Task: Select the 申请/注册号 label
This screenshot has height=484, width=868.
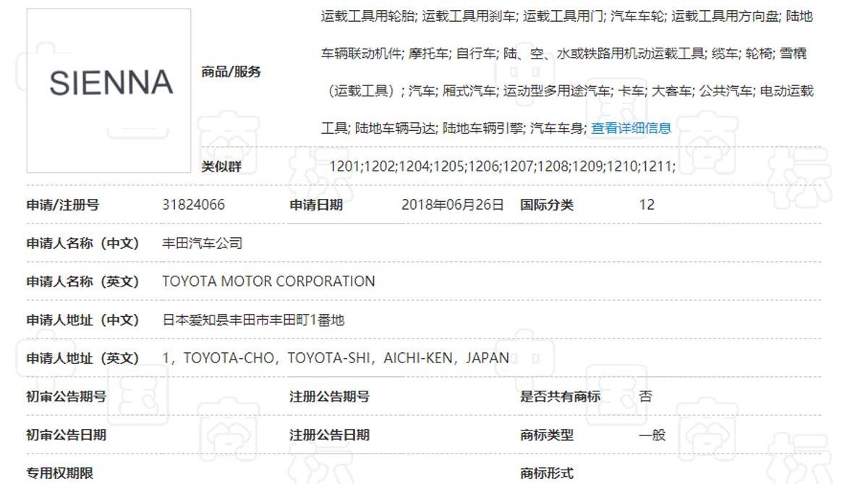Action: [63, 205]
